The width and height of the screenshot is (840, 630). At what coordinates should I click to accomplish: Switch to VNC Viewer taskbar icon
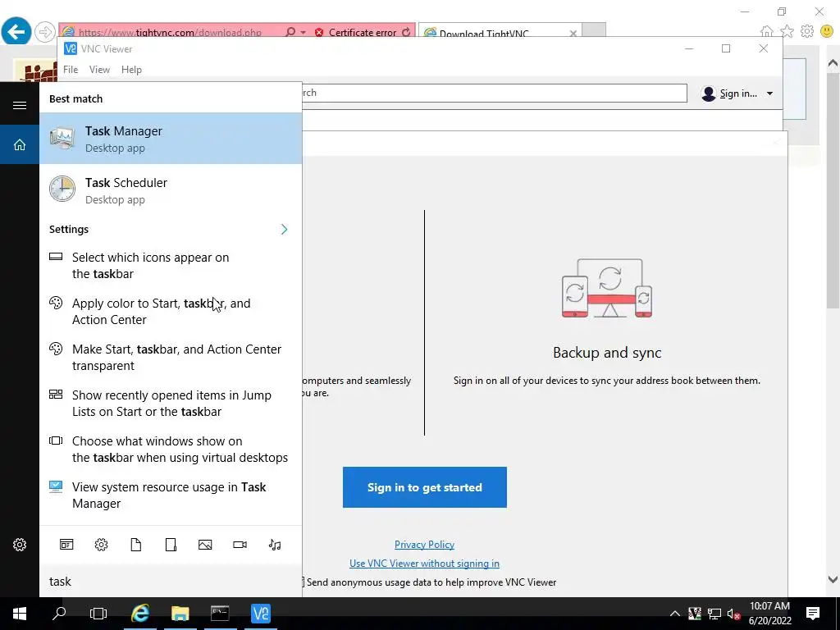[x=261, y=614]
